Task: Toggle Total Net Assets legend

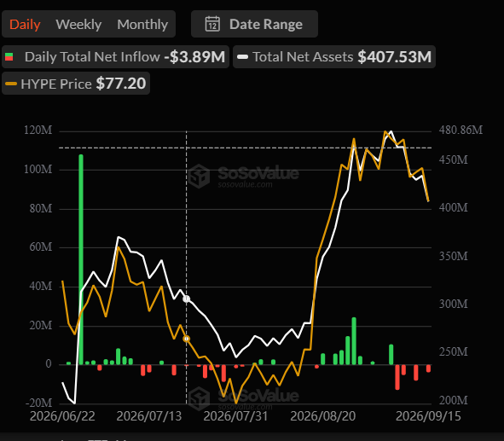Action: pyautogui.click(x=334, y=57)
